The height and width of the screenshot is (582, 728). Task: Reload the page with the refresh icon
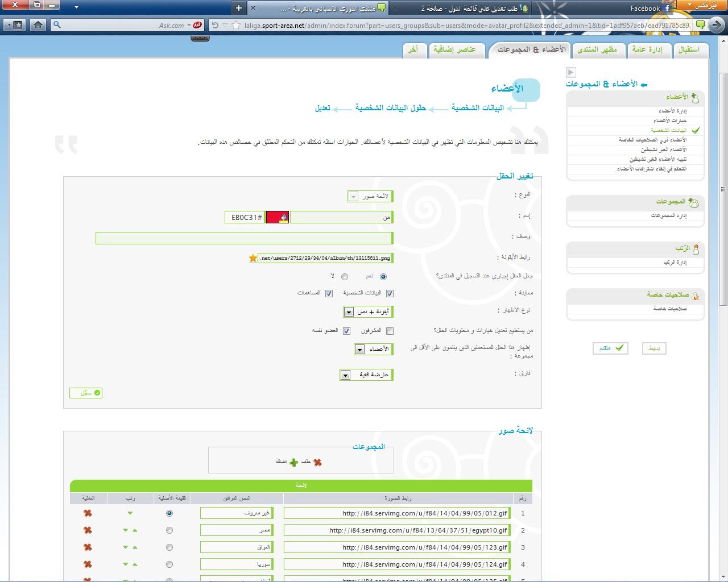[215, 25]
